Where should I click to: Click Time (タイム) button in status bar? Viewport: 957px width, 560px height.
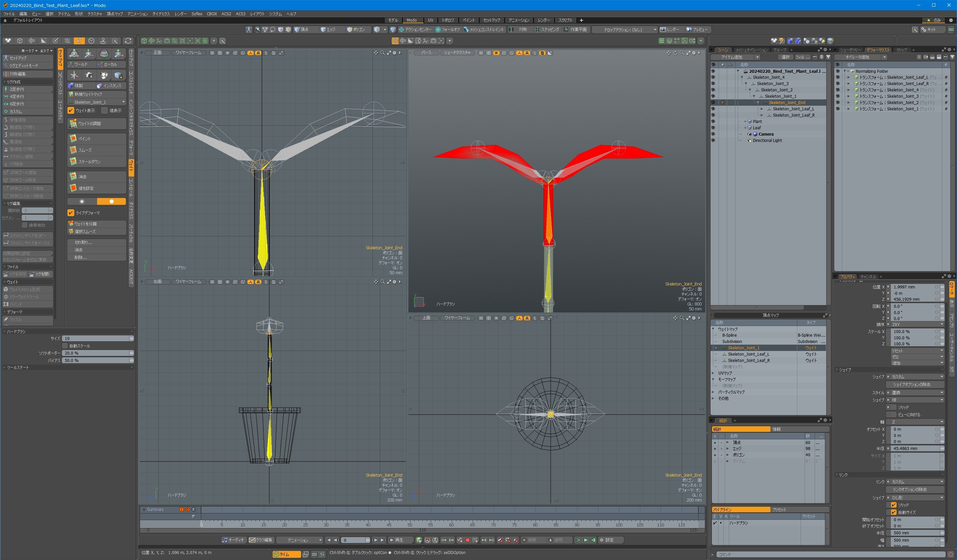(287, 554)
